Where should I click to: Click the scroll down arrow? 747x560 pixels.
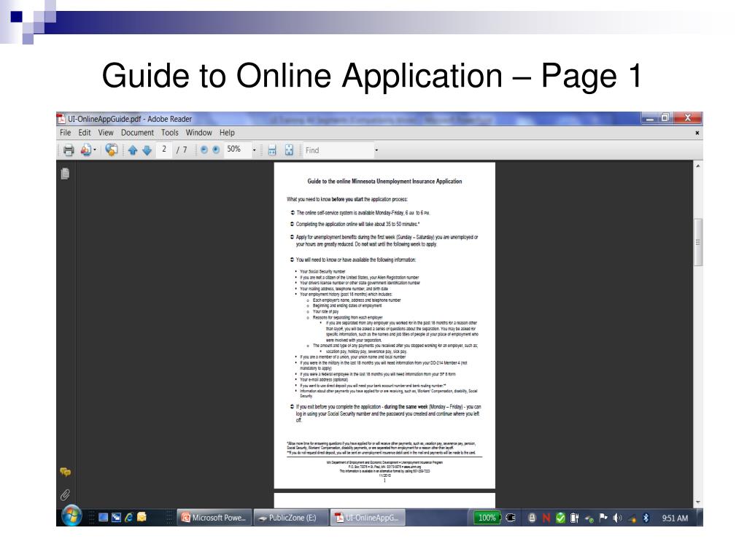coord(698,502)
